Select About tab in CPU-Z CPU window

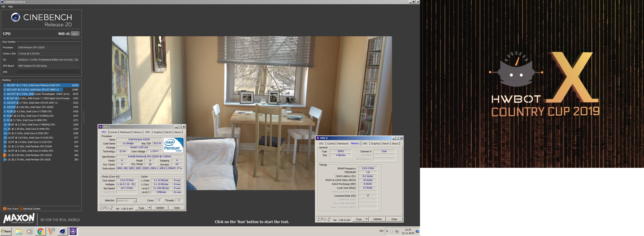coord(177,132)
